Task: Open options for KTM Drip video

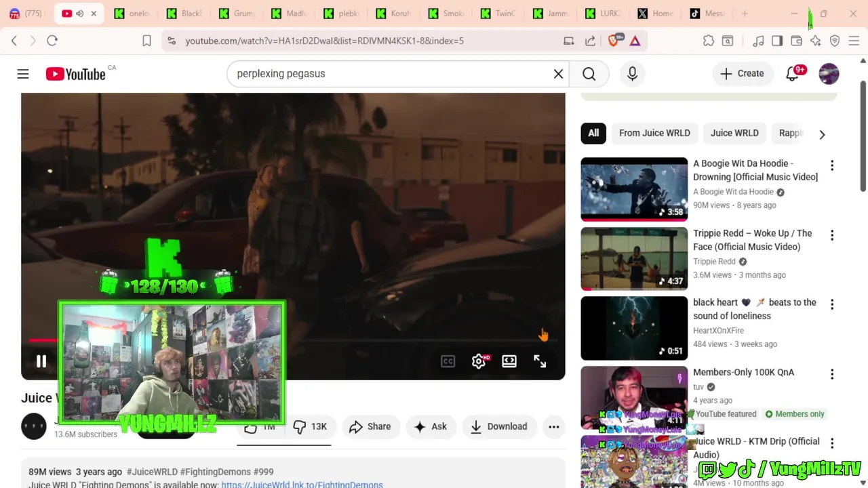Action: click(x=832, y=443)
